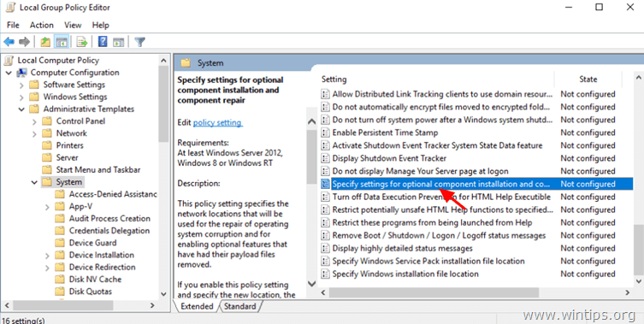Click the Credentials Delegation folder icon
This screenshot has width=644, height=324.
tap(60, 230)
